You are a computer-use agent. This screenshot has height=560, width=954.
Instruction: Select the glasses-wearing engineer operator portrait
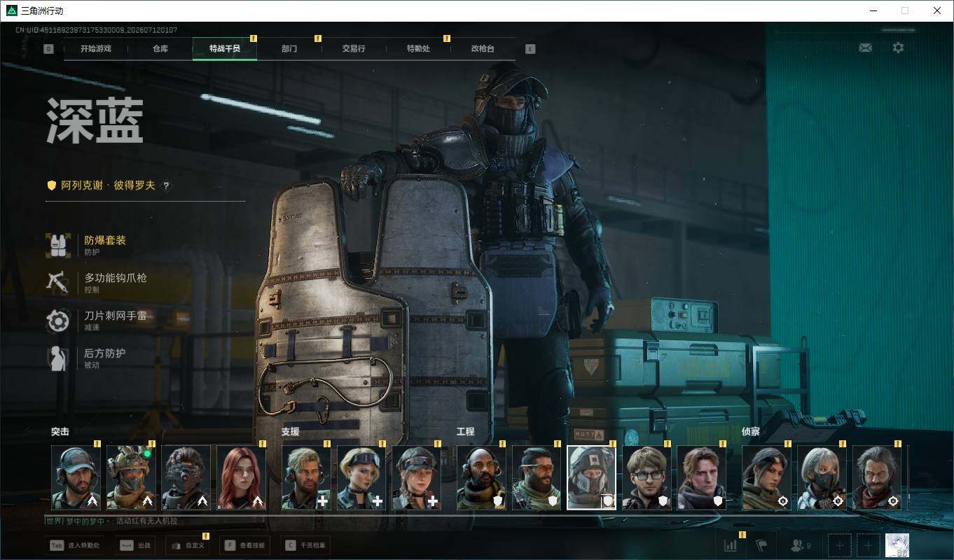[647, 477]
